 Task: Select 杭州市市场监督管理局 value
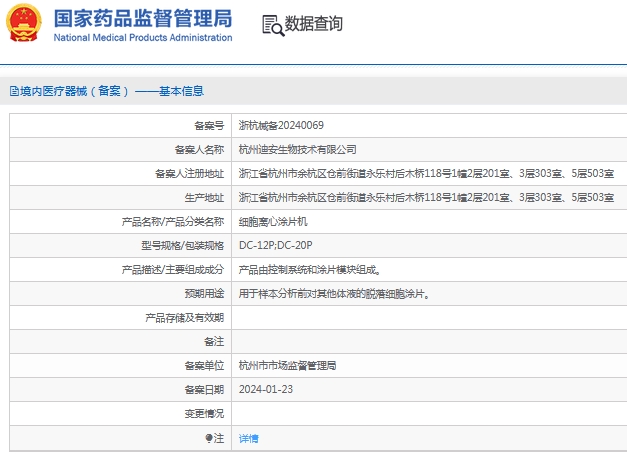coord(288,365)
